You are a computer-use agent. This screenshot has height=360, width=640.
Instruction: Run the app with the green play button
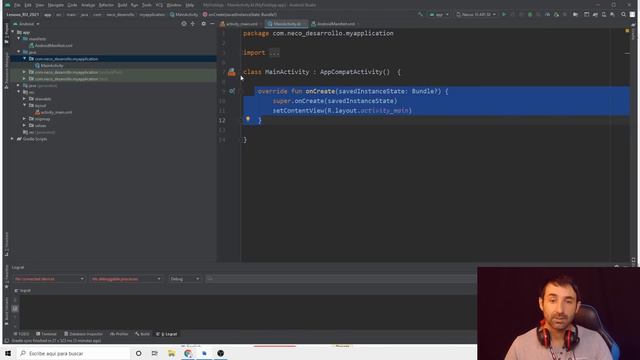[504, 14]
